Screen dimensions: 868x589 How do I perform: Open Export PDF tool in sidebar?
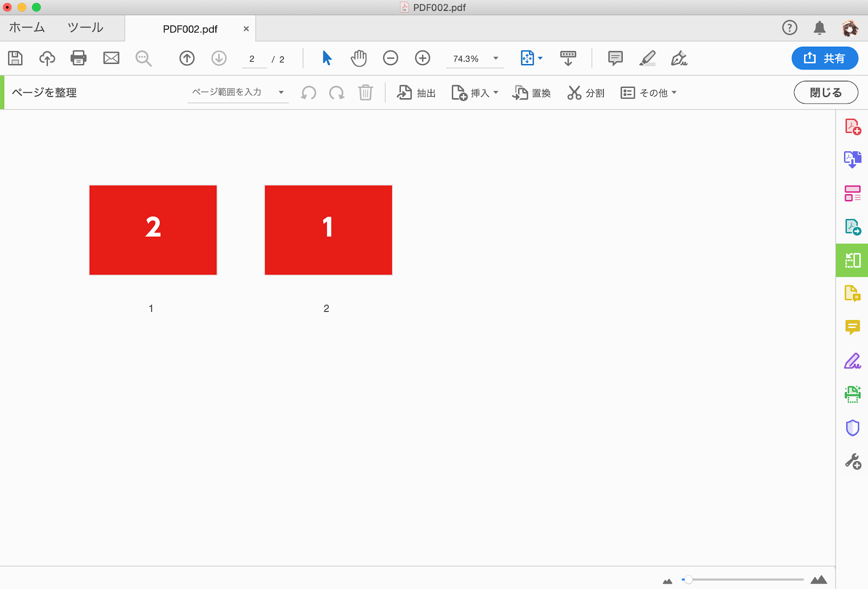853,227
